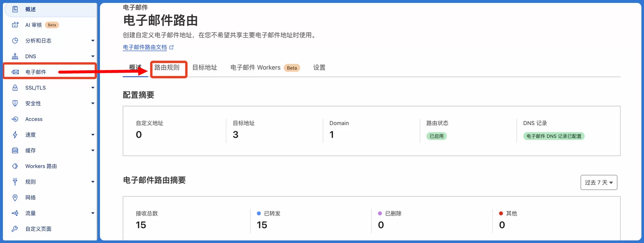The height and width of the screenshot is (243, 644).
Task: Open the SSL/TLS padlock icon
Action: coord(15,88)
